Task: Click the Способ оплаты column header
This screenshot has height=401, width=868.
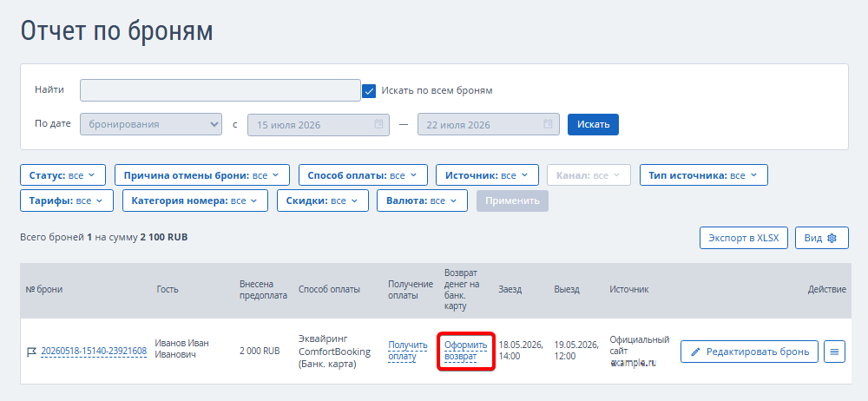Action: tap(329, 289)
